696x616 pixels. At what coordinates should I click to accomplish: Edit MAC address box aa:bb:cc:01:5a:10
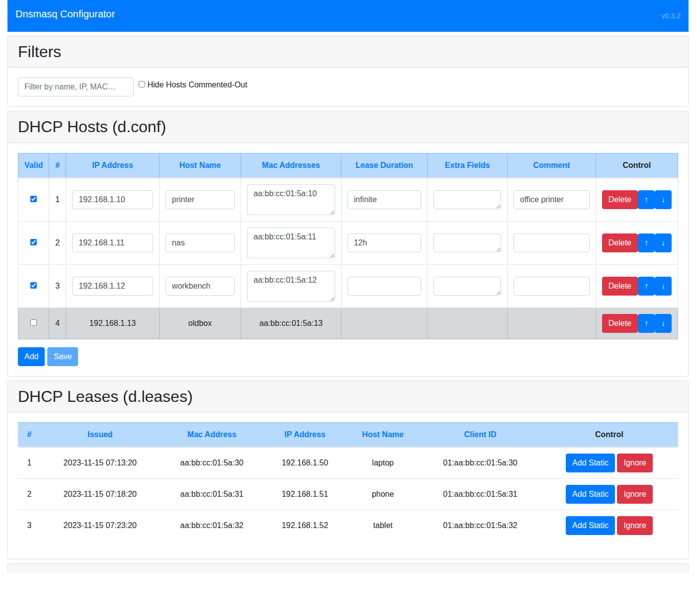(x=291, y=200)
